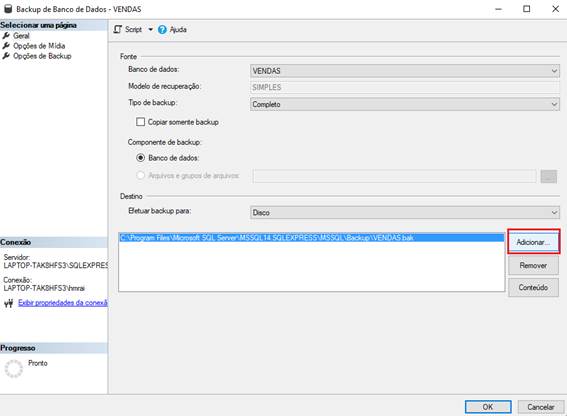Open Exibir propriedades da conexão link
The height and width of the screenshot is (416, 567).
[63, 303]
